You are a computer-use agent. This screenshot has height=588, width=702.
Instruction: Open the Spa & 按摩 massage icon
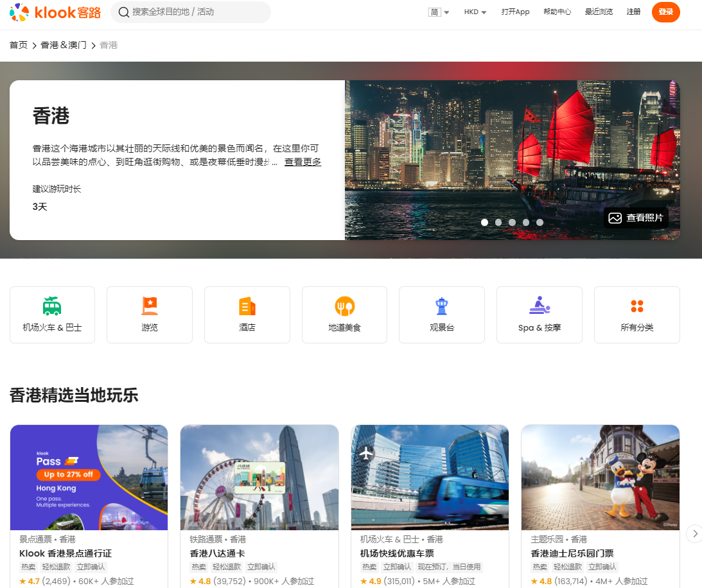pyautogui.click(x=540, y=305)
